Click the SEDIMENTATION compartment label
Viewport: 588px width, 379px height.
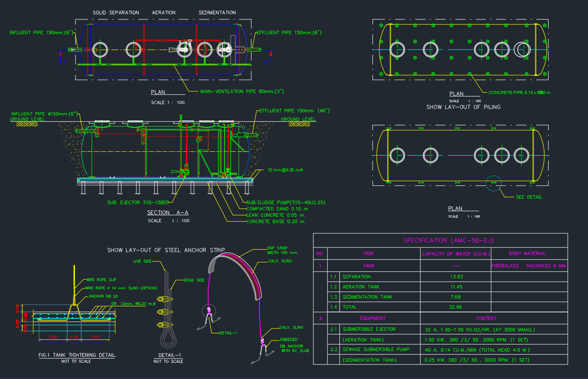point(217,13)
